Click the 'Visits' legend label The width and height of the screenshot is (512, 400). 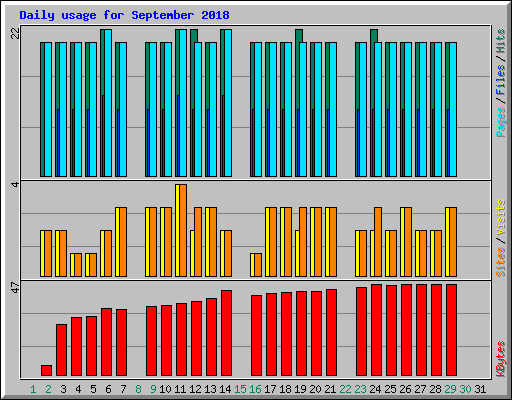(x=500, y=218)
